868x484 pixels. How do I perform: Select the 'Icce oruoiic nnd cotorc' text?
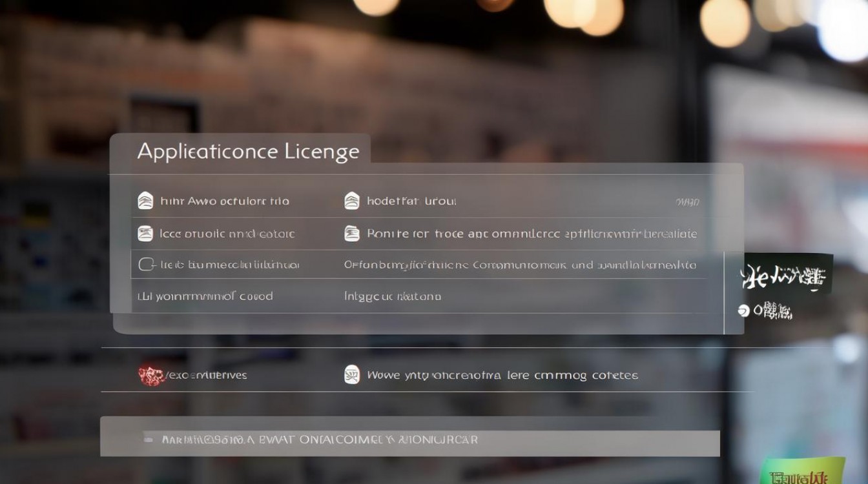(227, 234)
